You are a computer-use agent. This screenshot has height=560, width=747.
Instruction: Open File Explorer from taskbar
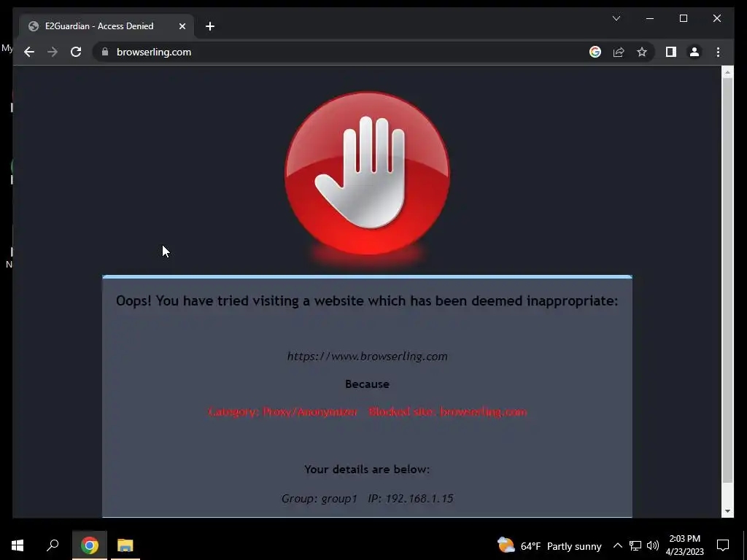125,545
